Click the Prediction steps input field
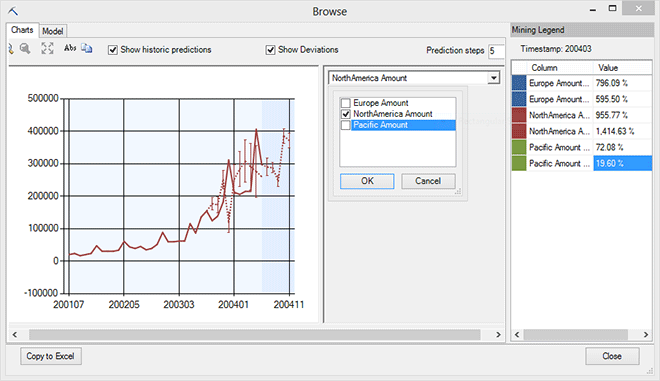This screenshot has width=660, height=381. pyautogui.click(x=496, y=51)
